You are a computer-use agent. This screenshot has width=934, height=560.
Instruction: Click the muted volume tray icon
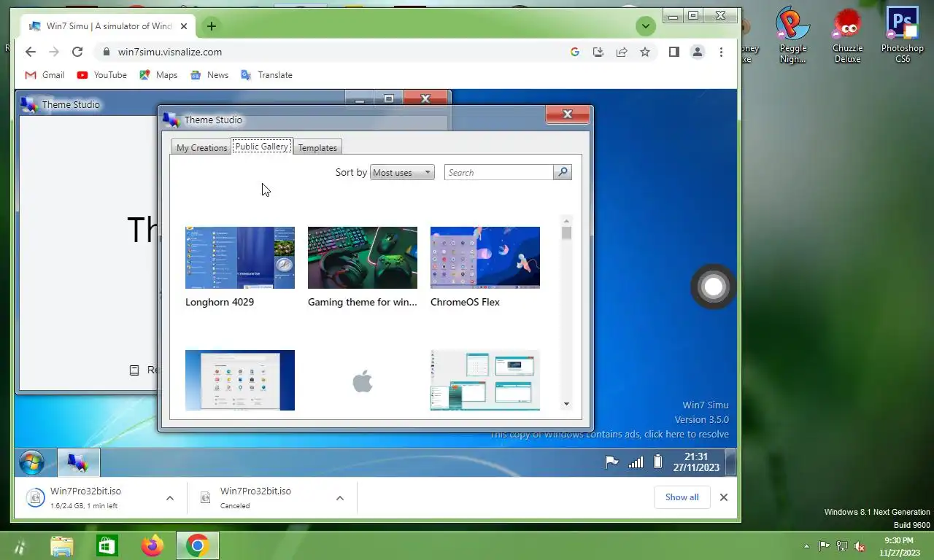pos(860,546)
